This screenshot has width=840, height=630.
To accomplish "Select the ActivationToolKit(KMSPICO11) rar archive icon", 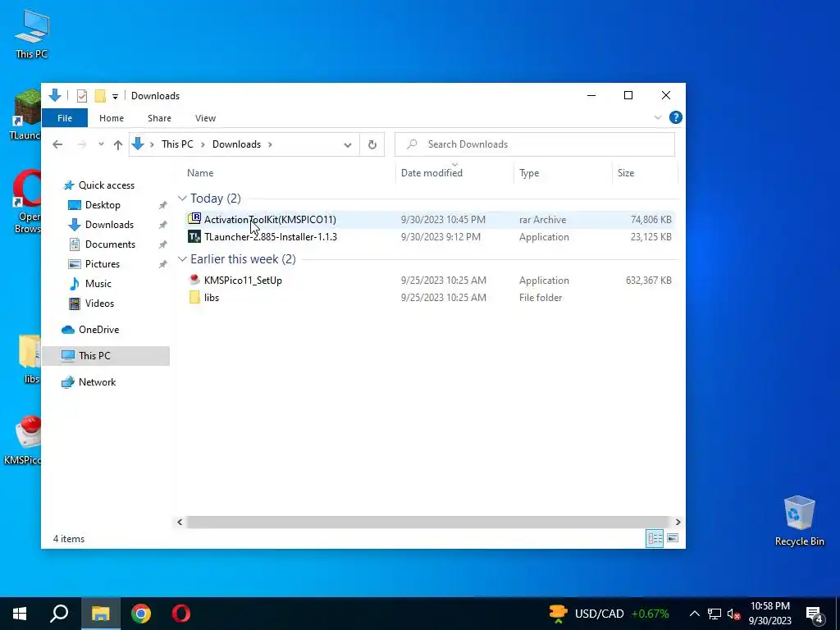I will [x=194, y=218].
